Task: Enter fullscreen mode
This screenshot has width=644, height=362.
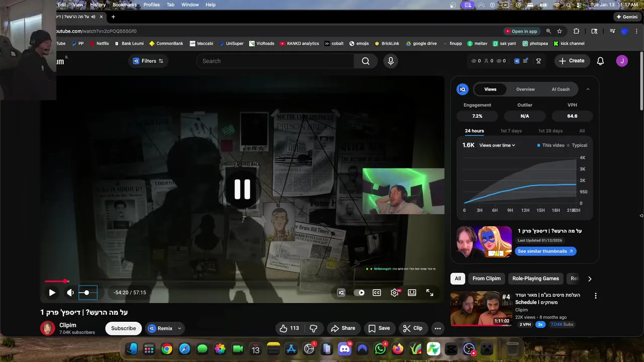Action: tap(430, 293)
